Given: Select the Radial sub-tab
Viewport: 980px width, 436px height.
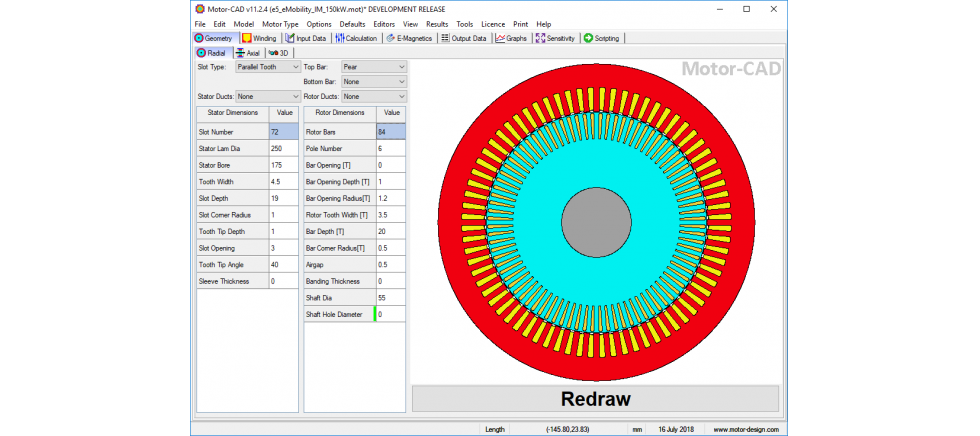Looking at the screenshot, I should 214,53.
